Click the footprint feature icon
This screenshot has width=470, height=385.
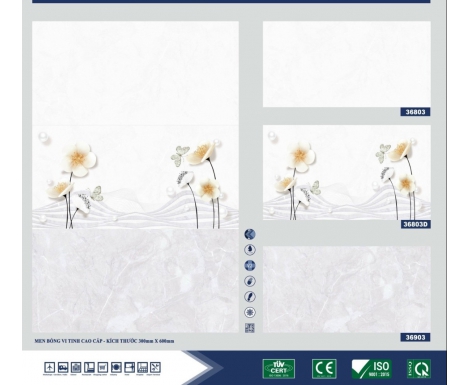coord(250,281)
